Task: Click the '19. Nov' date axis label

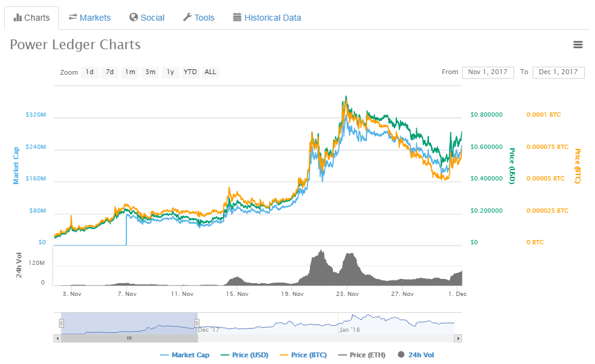Action: click(x=292, y=294)
